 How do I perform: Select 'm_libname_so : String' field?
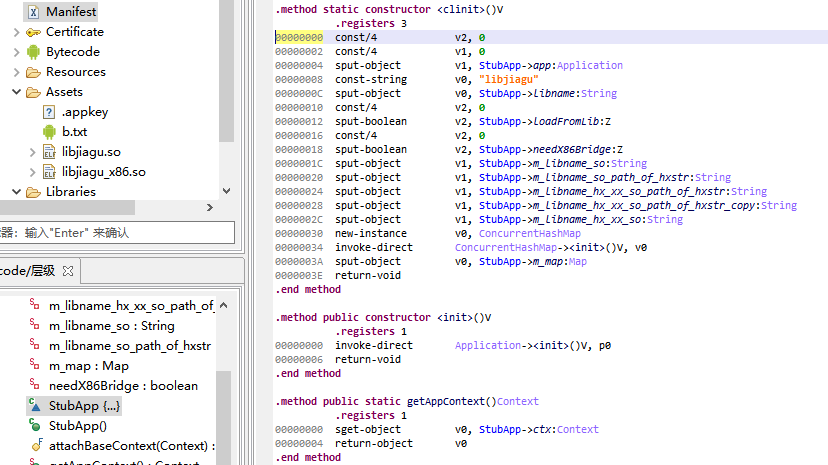coord(112,326)
